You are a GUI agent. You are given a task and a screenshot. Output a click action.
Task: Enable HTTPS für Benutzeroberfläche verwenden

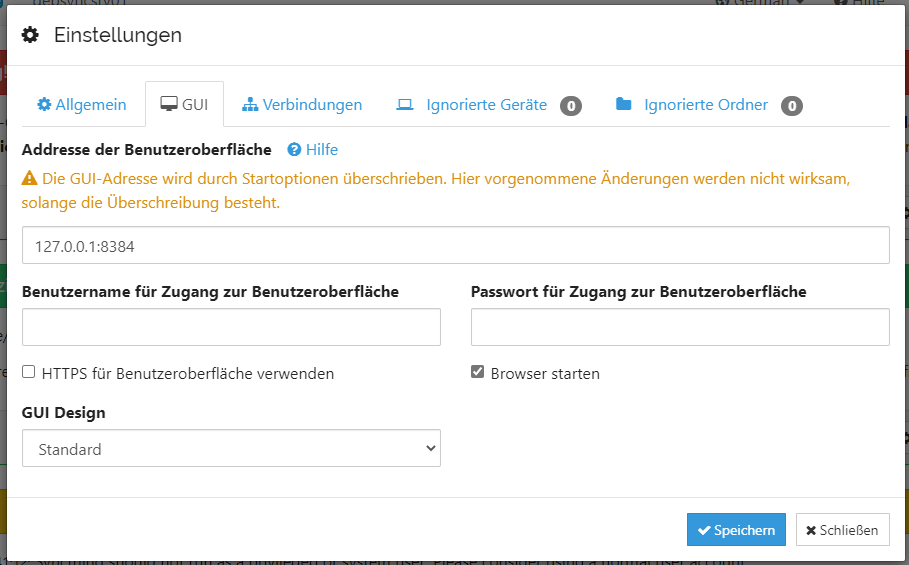[x=28, y=372]
